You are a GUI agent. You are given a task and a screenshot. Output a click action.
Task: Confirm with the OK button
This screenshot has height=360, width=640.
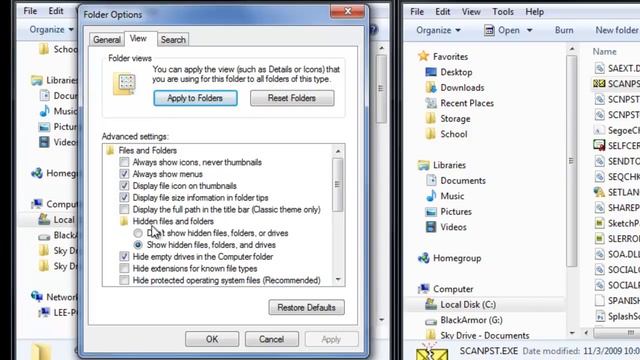coord(212,339)
